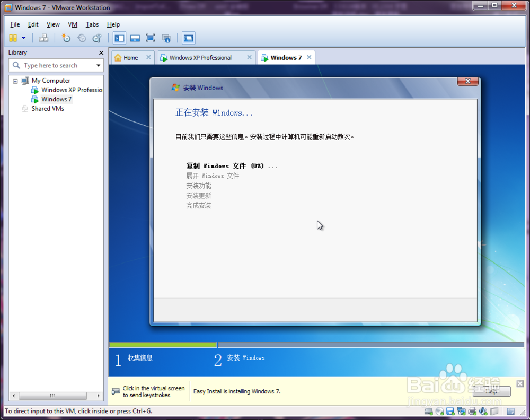
Task: Open the VM menu
Action: 73,24
